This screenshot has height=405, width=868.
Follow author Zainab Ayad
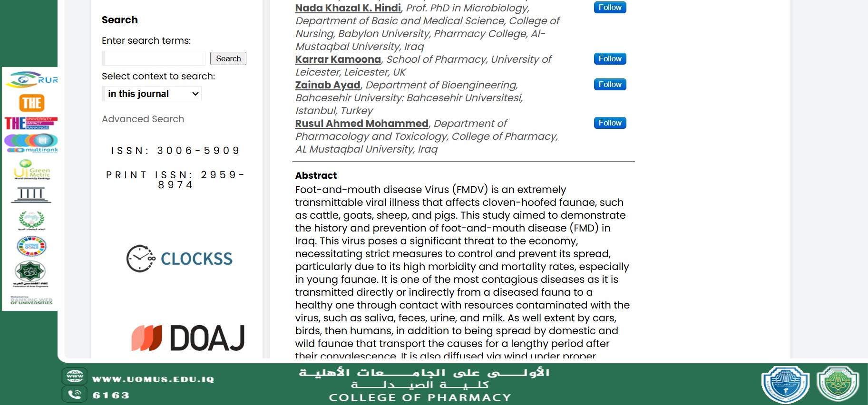click(610, 85)
